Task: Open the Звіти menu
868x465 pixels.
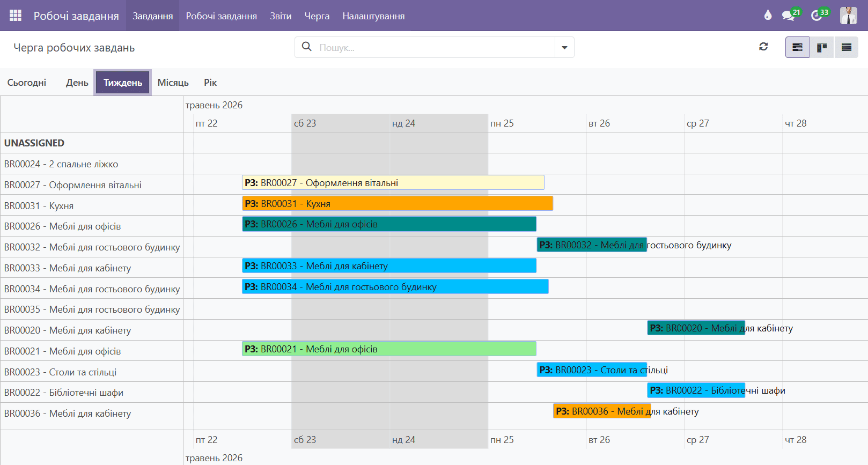Action: click(x=281, y=16)
